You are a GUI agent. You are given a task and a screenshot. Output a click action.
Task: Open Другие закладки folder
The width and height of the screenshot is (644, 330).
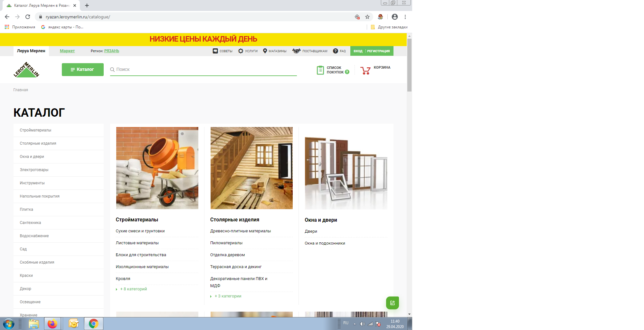389,27
